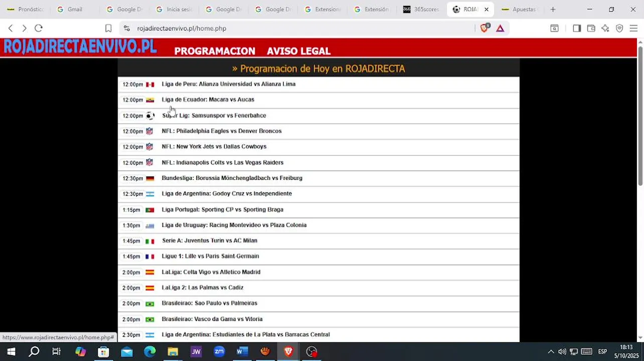This screenshot has width=644, height=361.
Task: Open Estudiantes de La Plata vs Barracas match
Action: [x=246, y=334]
